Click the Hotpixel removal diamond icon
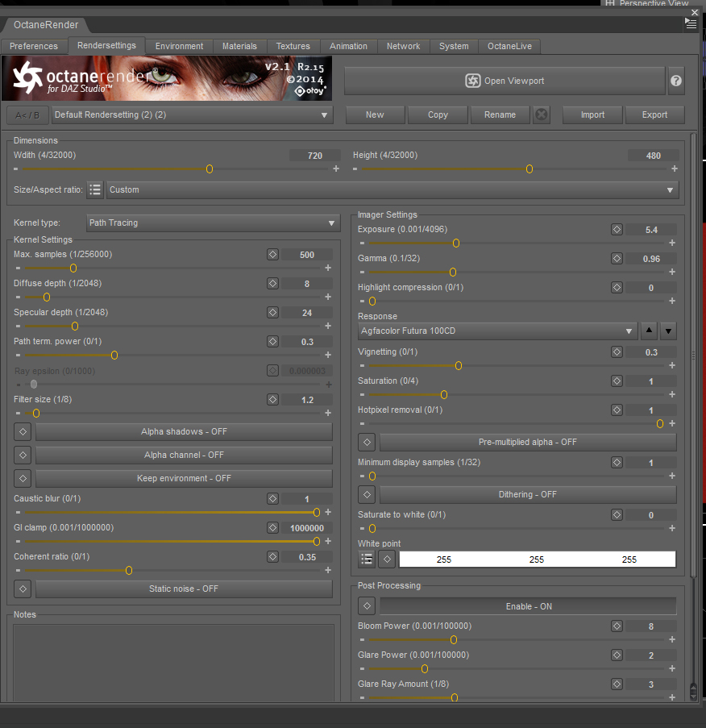The width and height of the screenshot is (706, 728). 617,410
